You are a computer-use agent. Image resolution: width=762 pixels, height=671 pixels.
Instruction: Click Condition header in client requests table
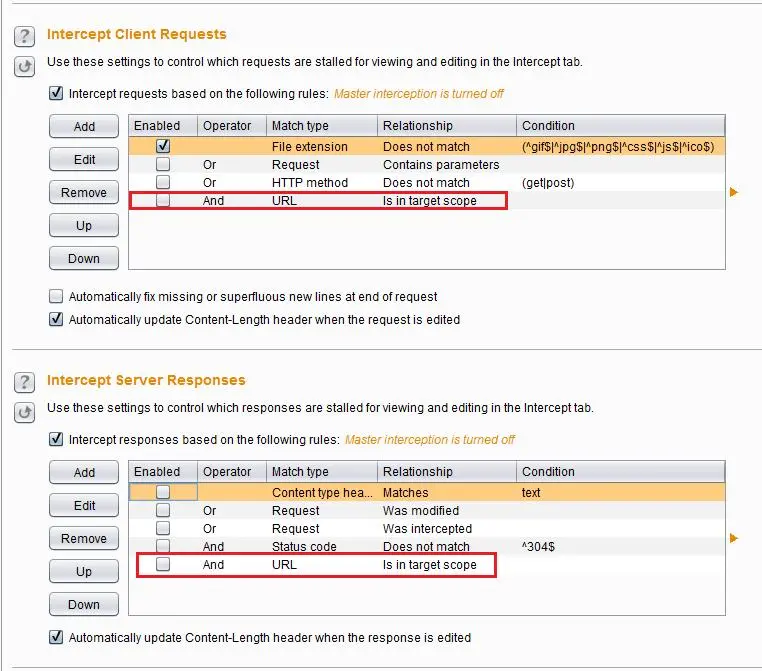tap(621, 126)
